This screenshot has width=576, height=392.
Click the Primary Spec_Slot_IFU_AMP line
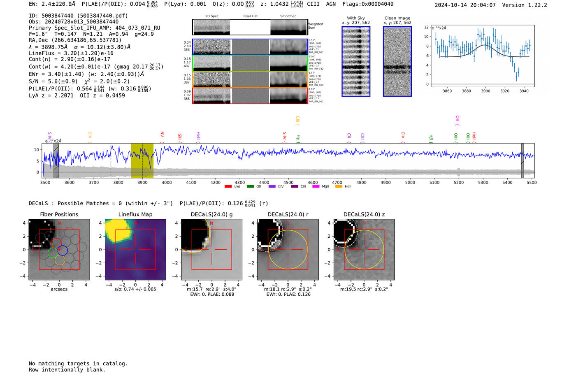click(95, 28)
